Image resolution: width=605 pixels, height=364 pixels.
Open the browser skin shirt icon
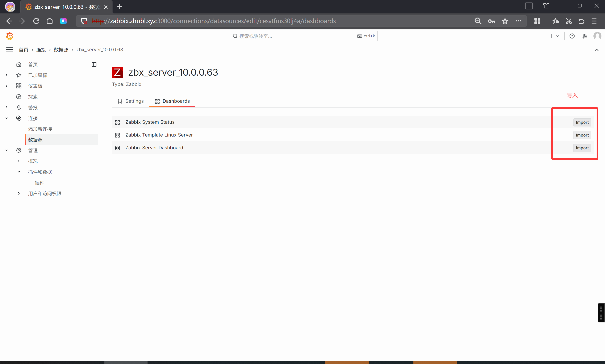(546, 6)
